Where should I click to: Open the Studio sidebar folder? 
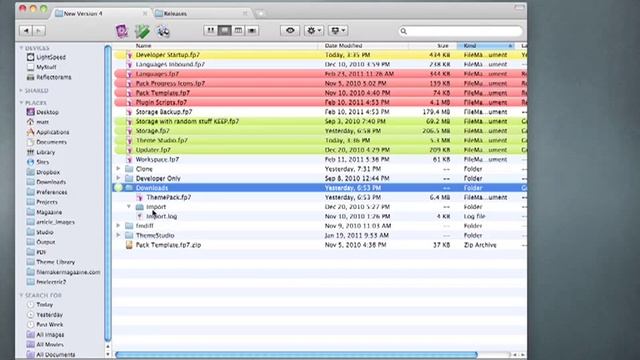(x=44, y=232)
